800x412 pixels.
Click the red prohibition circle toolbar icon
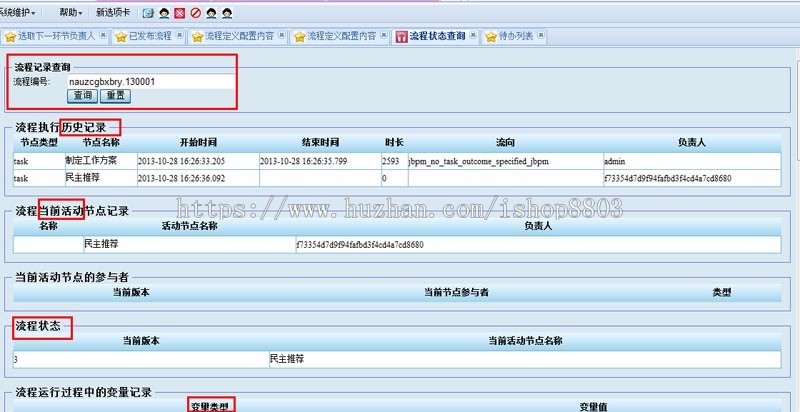click(195, 14)
